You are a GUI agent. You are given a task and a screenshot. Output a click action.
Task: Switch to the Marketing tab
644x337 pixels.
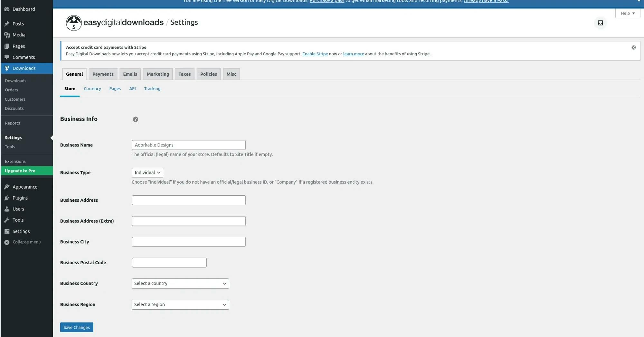tap(158, 74)
